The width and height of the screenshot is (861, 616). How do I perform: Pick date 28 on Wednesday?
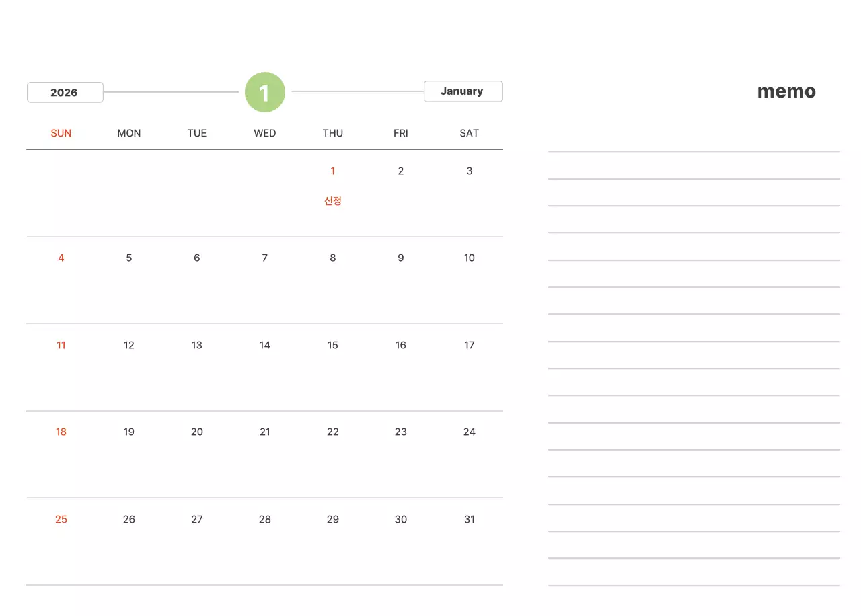click(x=265, y=519)
